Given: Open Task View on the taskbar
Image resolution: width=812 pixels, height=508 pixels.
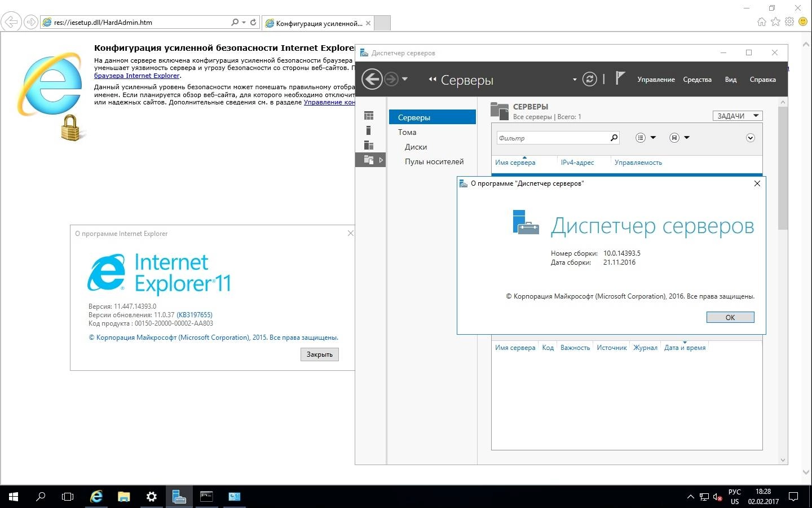Looking at the screenshot, I should [68, 497].
